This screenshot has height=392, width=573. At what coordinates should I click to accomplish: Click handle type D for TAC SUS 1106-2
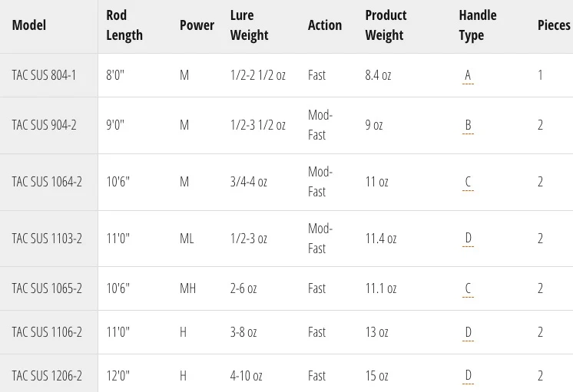(x=468, y=332)
